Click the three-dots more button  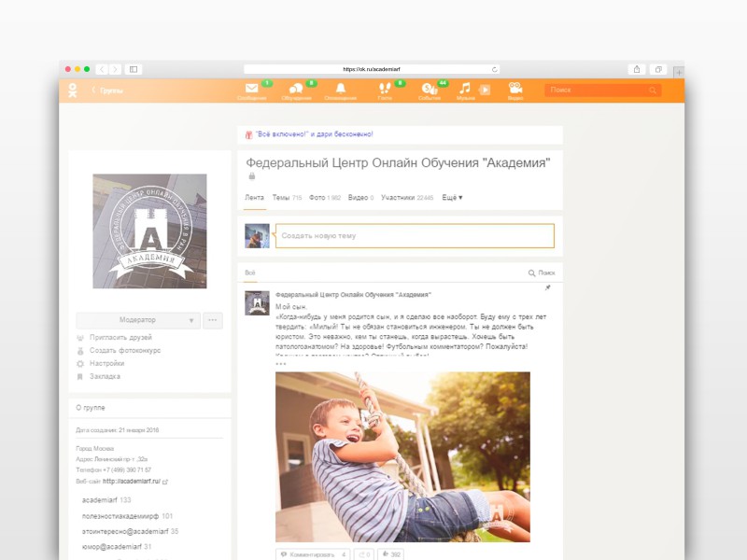pos(213,320)
